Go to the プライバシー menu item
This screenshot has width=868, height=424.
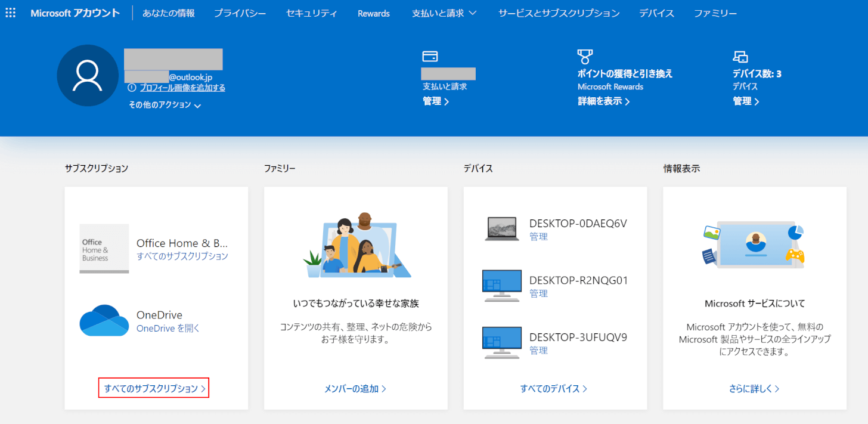click(240, 13)
